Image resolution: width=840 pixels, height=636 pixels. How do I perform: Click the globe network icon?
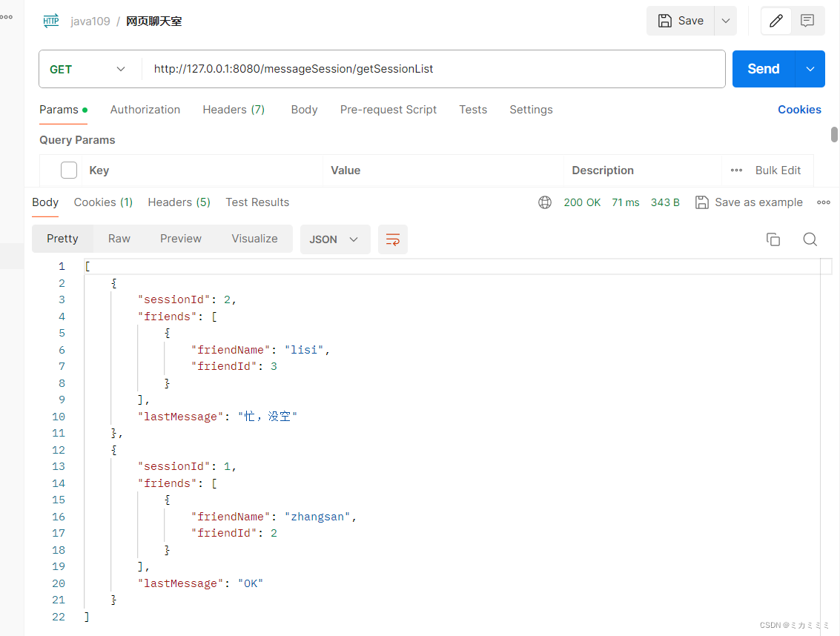[x=545, y=202]
